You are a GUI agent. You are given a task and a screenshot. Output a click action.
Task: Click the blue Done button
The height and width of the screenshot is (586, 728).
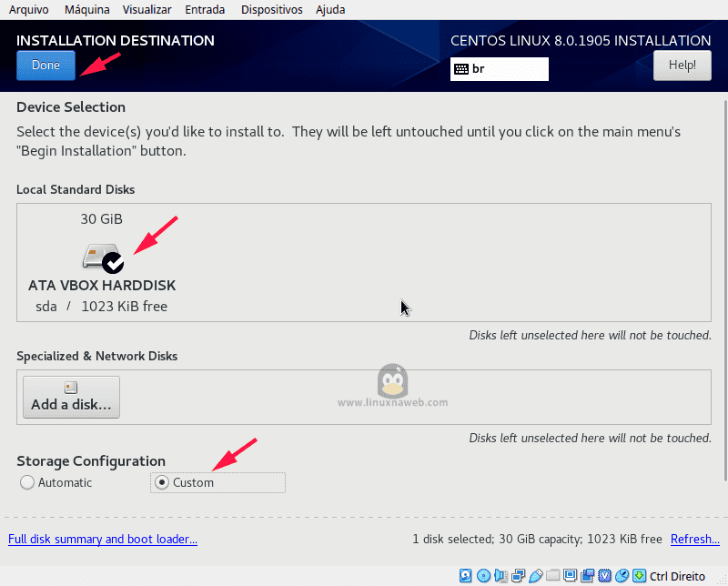(46, 65)
